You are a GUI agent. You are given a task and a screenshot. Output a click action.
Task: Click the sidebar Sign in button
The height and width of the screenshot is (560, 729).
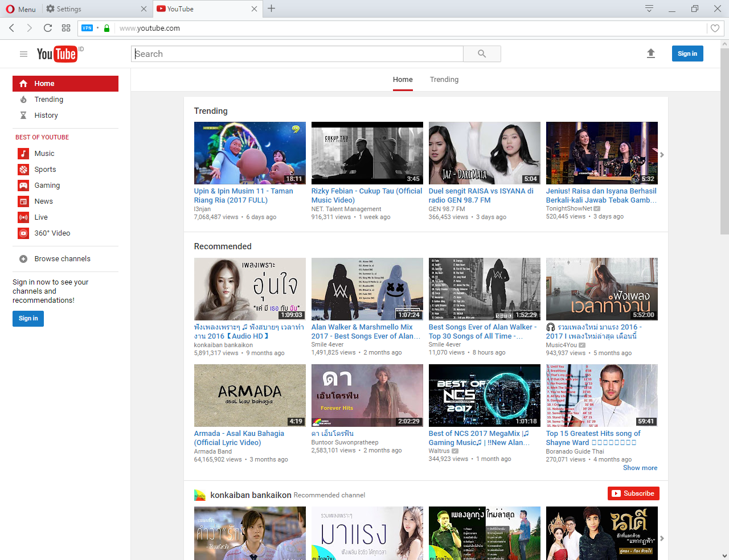tap(28, 319)
